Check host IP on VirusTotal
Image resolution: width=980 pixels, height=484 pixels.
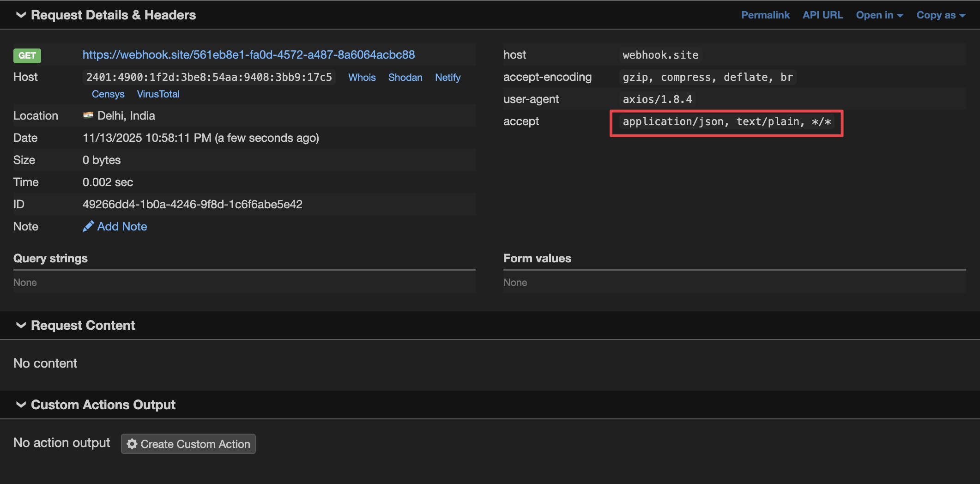point(158,94)
